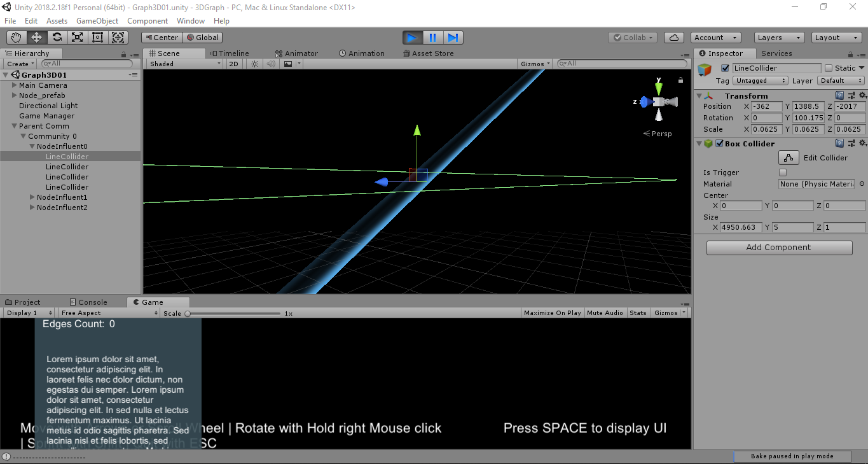Toggle scene lighting sun icon
The image size is (868, 464).
click(x=254, y=64)
